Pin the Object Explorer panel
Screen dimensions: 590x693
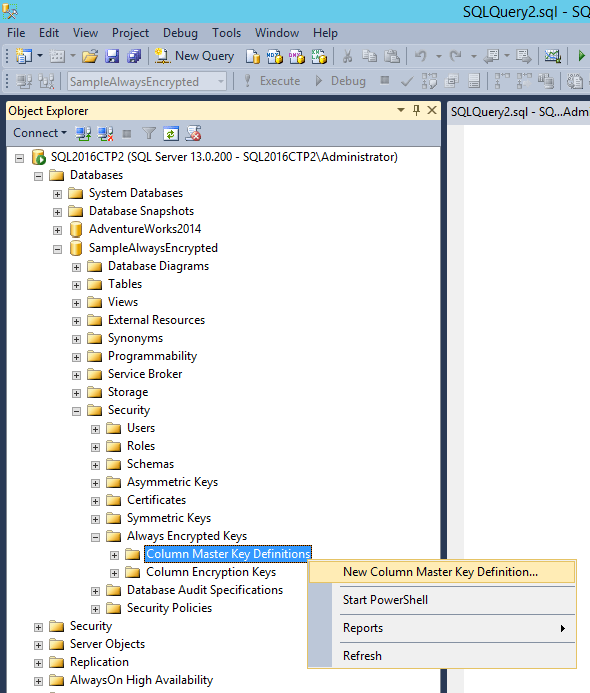[x=416, y=110]
